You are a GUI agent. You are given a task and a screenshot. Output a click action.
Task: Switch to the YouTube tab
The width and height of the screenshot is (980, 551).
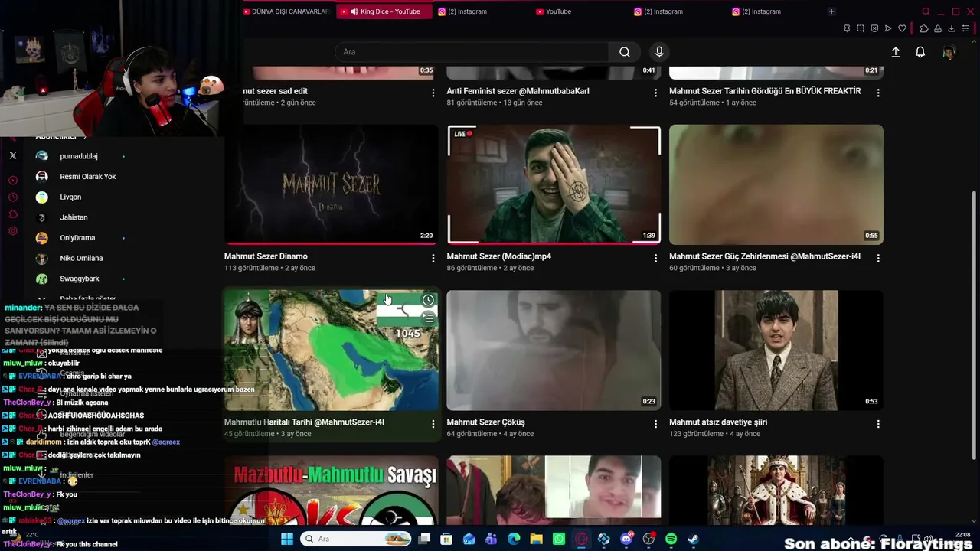pyautogui.click(x=579, y=11)
